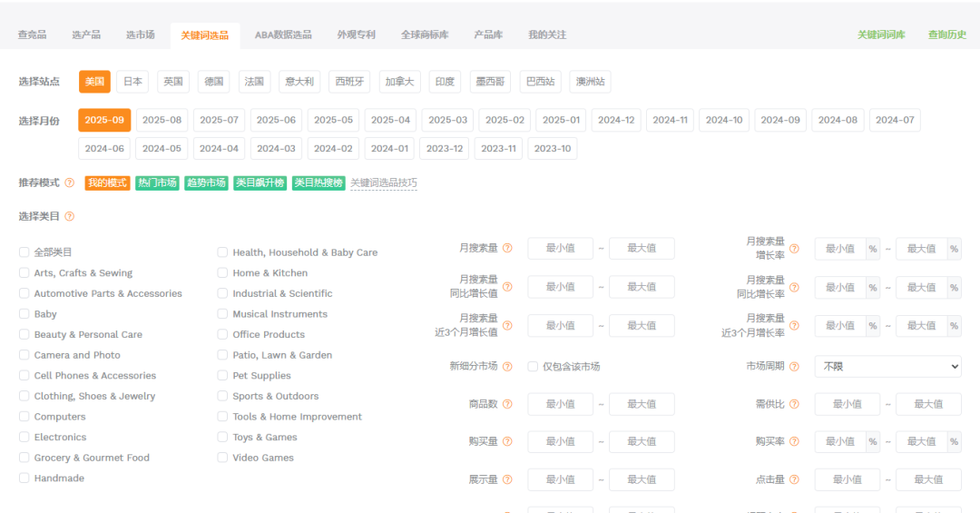Viewport: 980px width, 513px height.
Task: Enable 仅包含该市场 checkbox
Action: click(534, 367)
